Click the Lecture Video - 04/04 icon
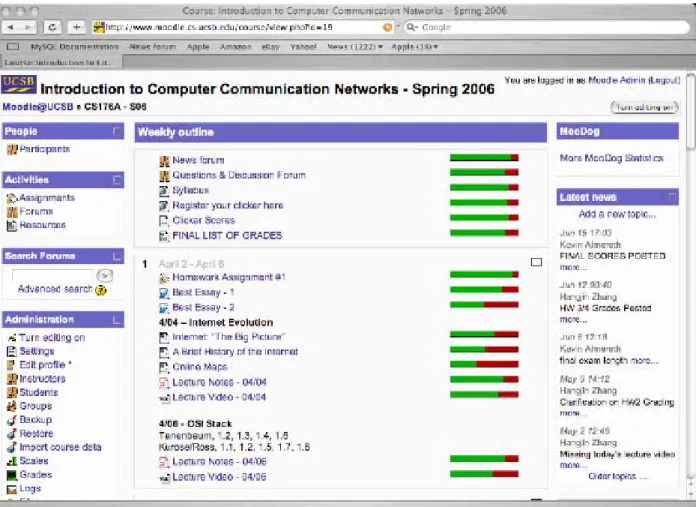 click(164, 398)
